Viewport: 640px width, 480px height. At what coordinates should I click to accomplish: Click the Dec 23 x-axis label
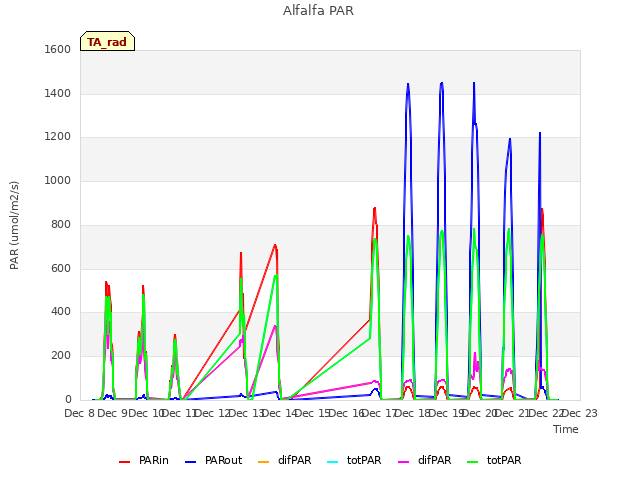[x=580, y=413]
